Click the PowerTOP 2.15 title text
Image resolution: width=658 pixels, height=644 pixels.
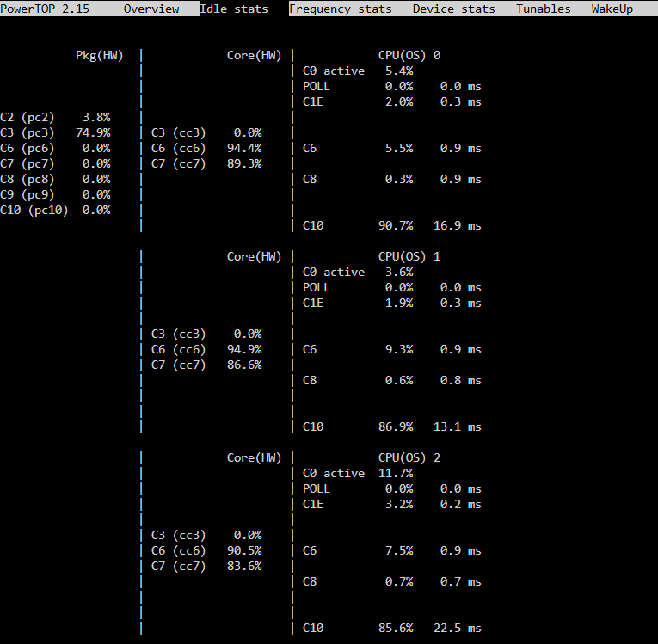(x=45, y=9)
